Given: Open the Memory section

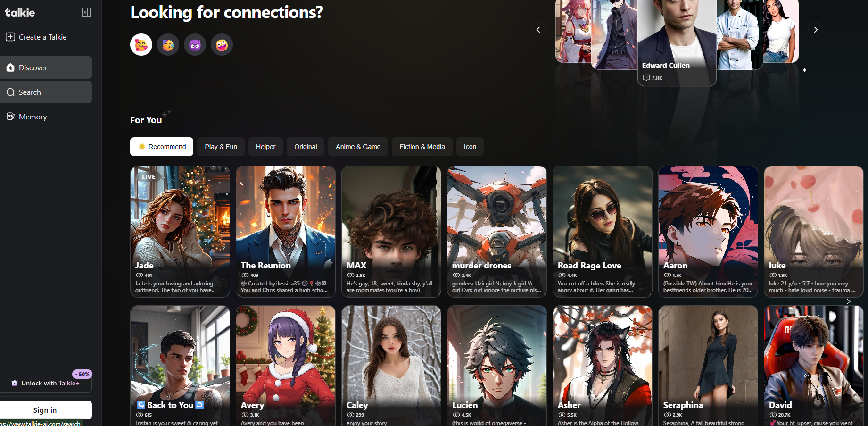Looking at the screenshot, I should point(33,117).
